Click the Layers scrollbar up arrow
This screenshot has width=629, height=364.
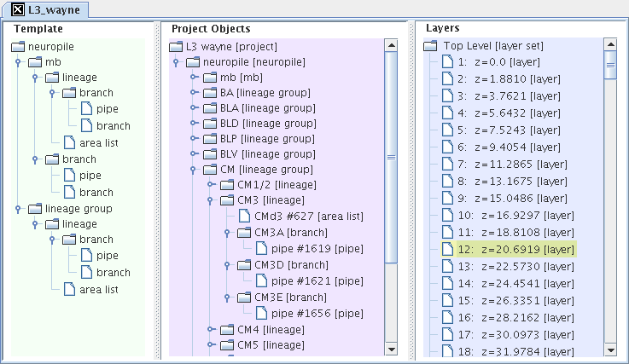(x=610, y=44)
